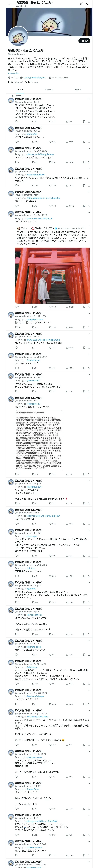The image size is (98, 868).
Task: Open search from the profile header
Action: tap(88, 4)
